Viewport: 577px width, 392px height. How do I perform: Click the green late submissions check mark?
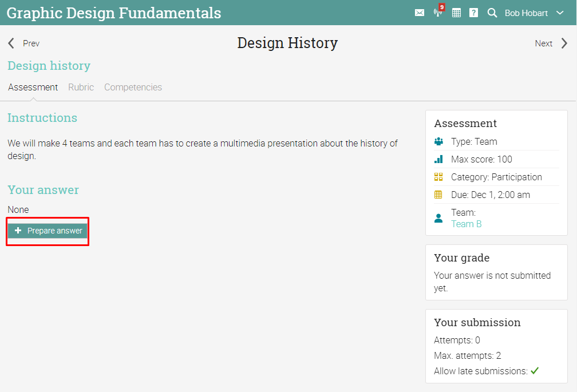[x=535, y=371]
